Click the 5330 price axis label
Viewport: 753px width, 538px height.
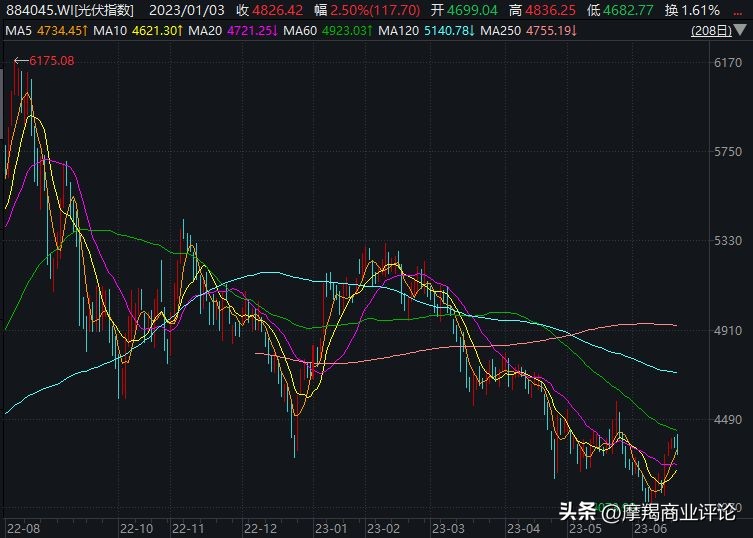point(728,241)
